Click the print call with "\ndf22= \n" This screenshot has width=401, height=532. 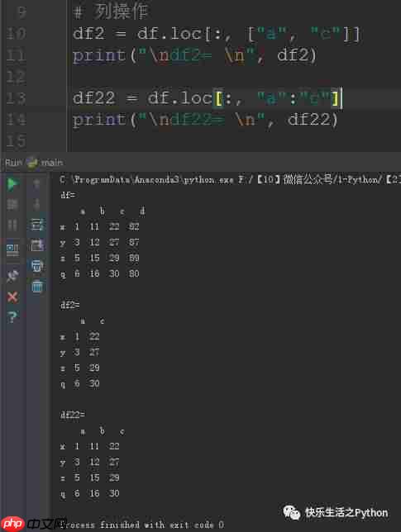(205, 120)
